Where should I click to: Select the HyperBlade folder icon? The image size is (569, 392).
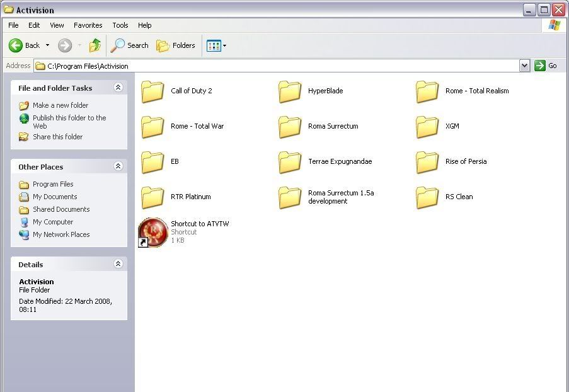[290, 91]
